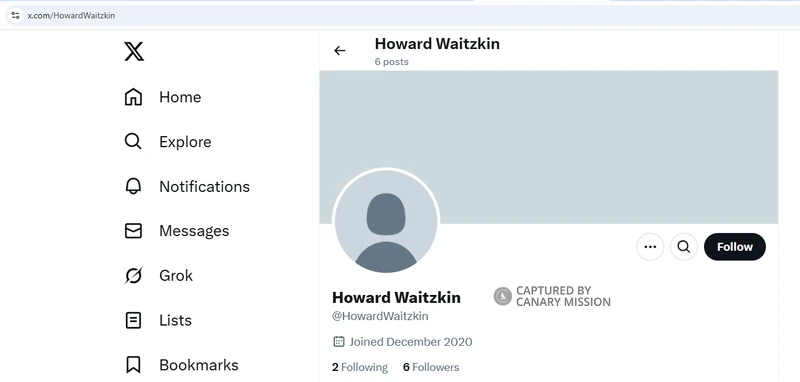Click the Lists document icon
800x382 pixels.
pyautogui.click(x=133, y=320)
